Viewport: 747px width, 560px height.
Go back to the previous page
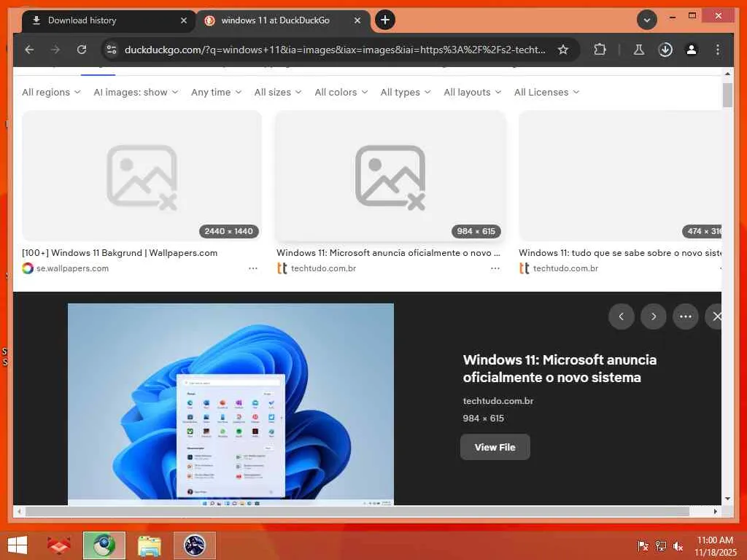29,50
